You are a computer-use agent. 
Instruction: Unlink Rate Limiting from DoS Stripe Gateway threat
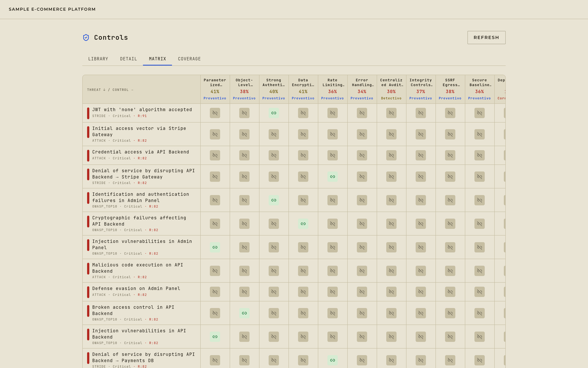pos(332,176)
